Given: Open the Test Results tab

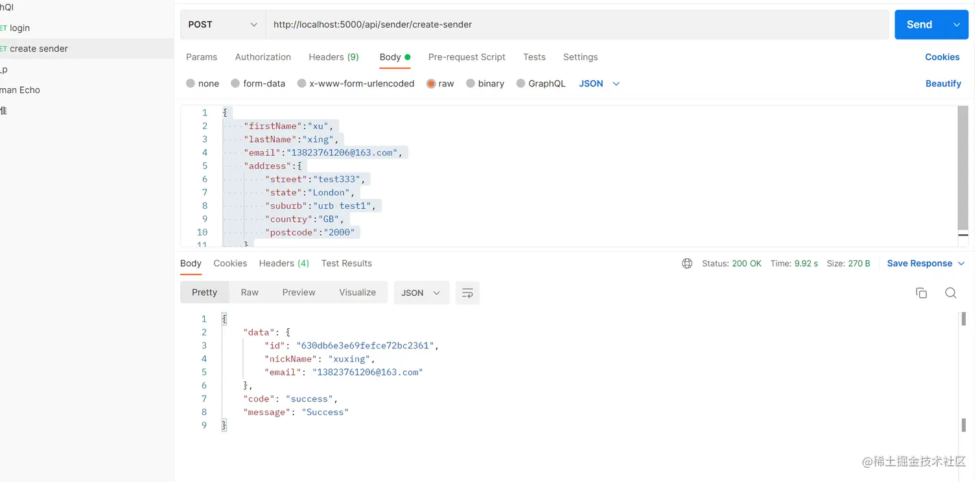Looking at the screenshot, I should [347, 263].
